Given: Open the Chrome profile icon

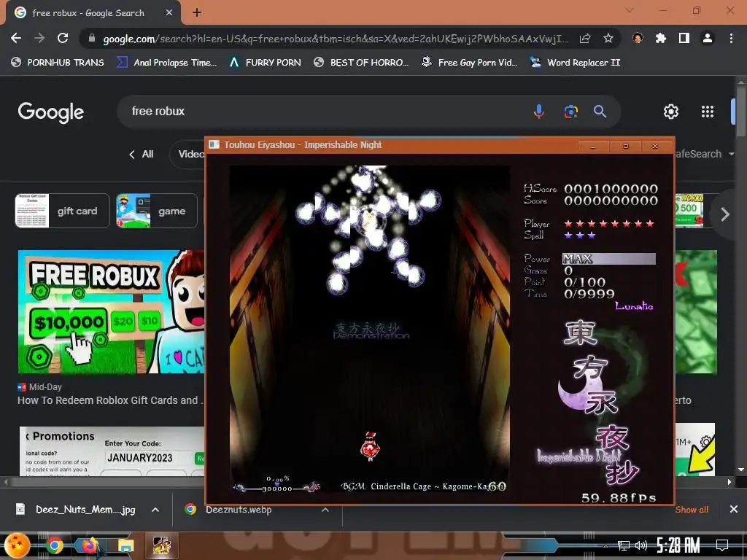Looking at the screenshot, I should coord(708,39).
